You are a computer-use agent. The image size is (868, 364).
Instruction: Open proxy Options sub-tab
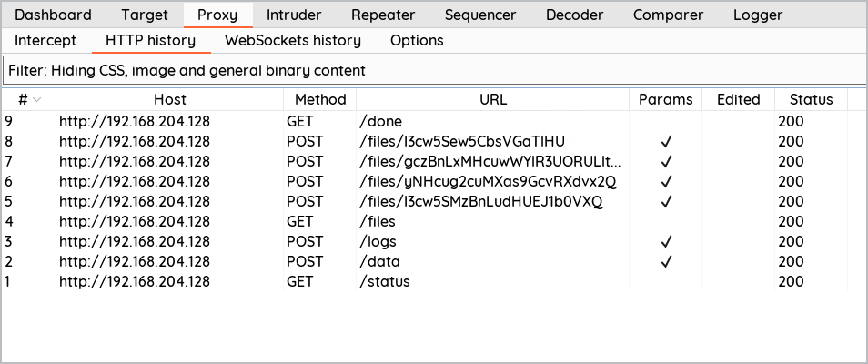[x=417, y=40]
